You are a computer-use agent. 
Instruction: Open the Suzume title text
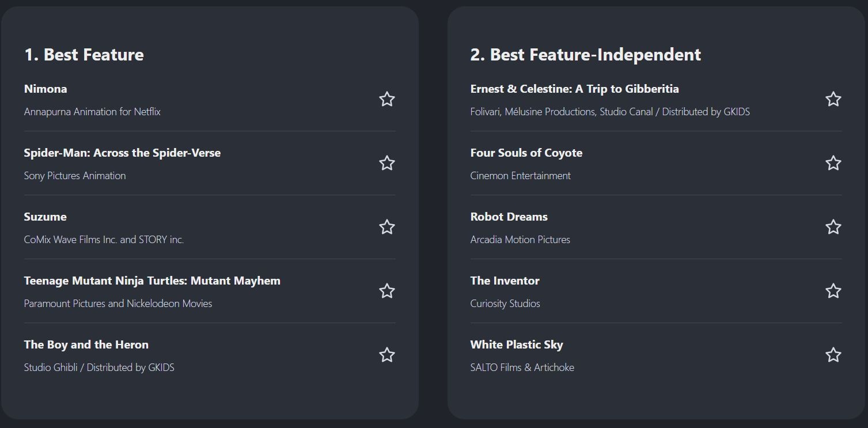pyautogui.click(x=46, y=217)
